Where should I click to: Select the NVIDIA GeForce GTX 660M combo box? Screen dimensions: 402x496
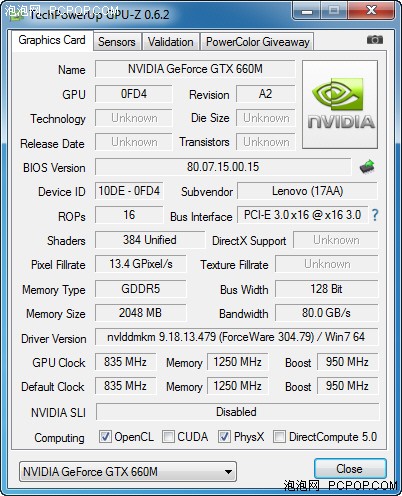[128, 471]
